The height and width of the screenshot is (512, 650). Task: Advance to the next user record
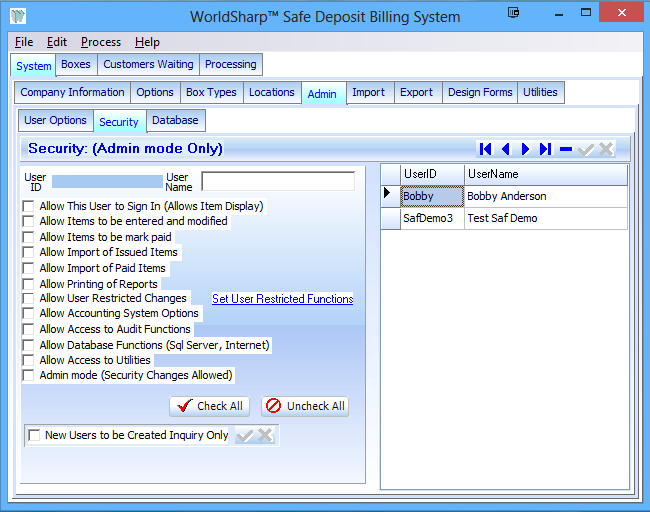526,149
